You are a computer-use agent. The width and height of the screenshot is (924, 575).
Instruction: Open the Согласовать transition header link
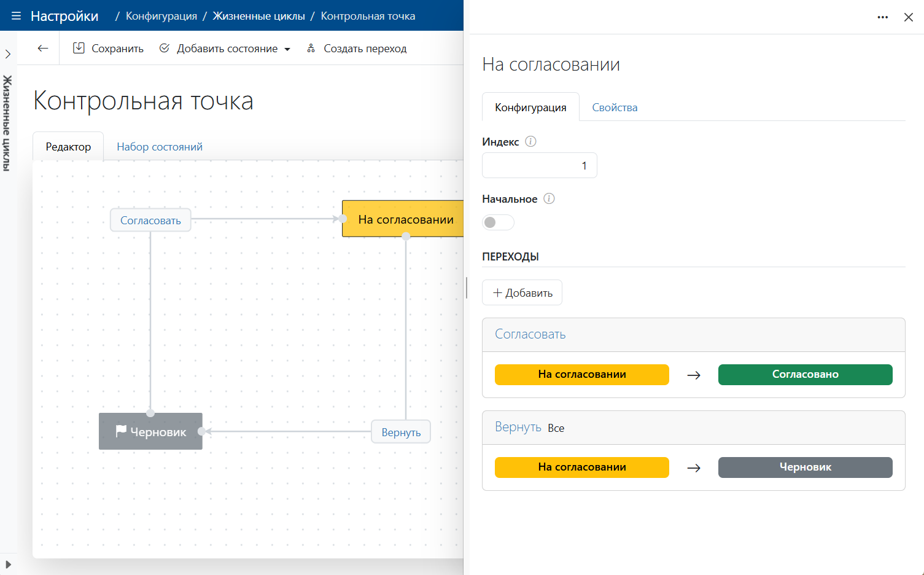coord(530,334)
